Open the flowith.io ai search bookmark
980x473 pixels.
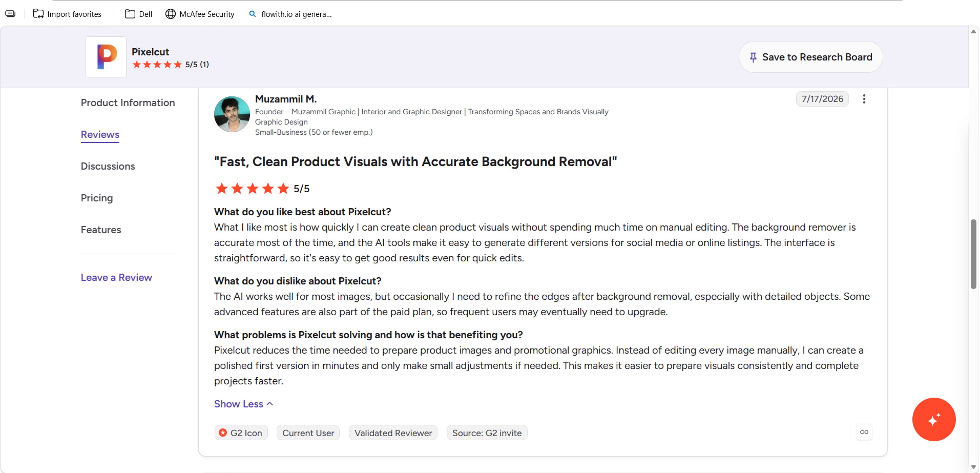point(290,14)
